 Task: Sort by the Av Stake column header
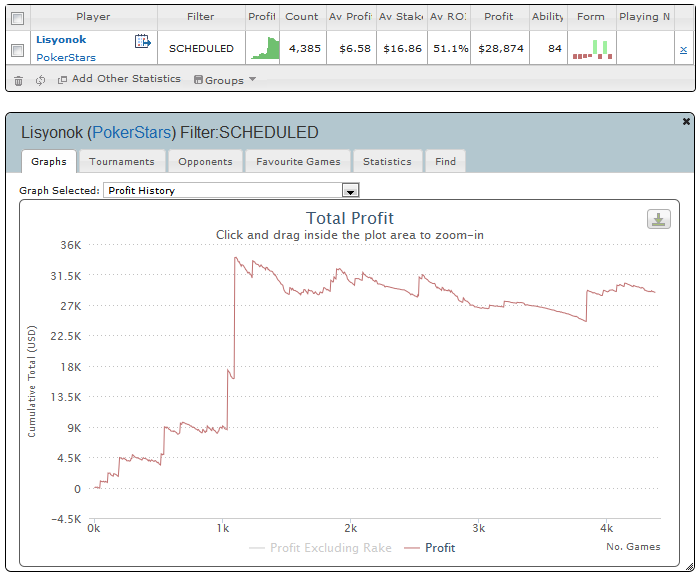coord(401,16)
